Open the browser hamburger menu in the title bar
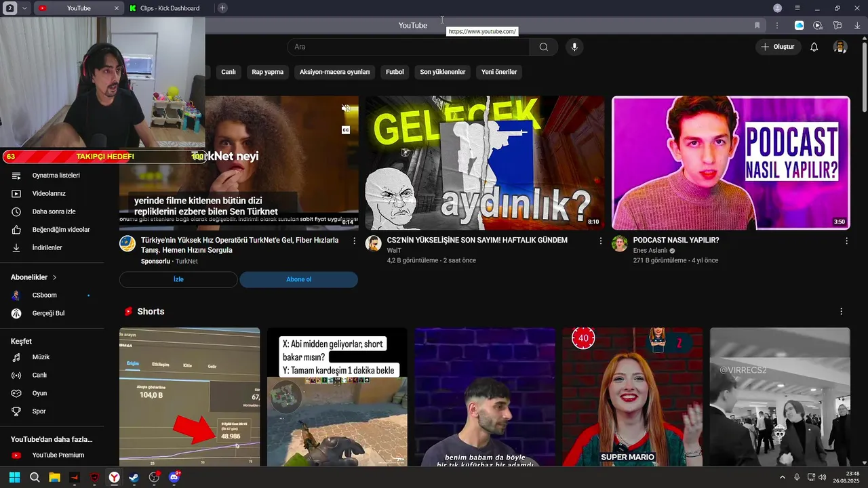 (797, 8)
